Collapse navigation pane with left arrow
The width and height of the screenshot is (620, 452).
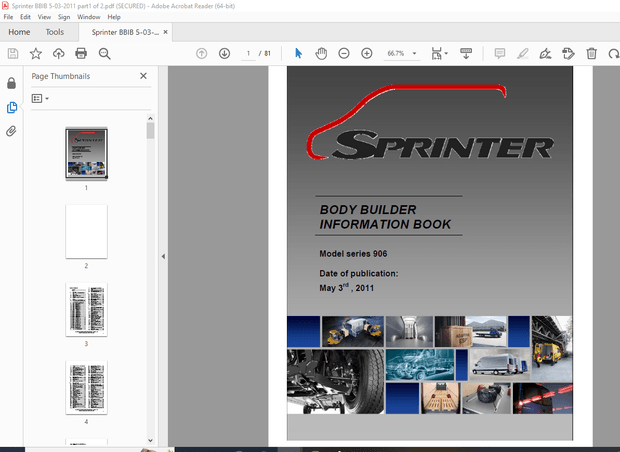pos(163,256)
